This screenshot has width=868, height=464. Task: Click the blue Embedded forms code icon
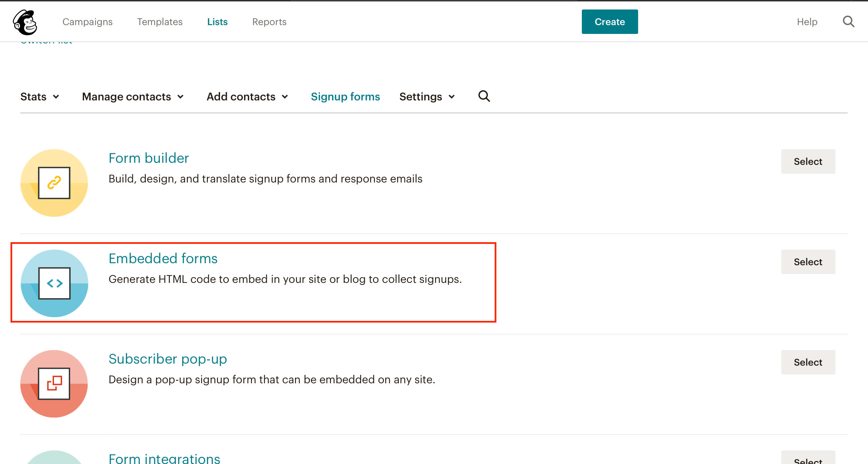click(54, 283)
